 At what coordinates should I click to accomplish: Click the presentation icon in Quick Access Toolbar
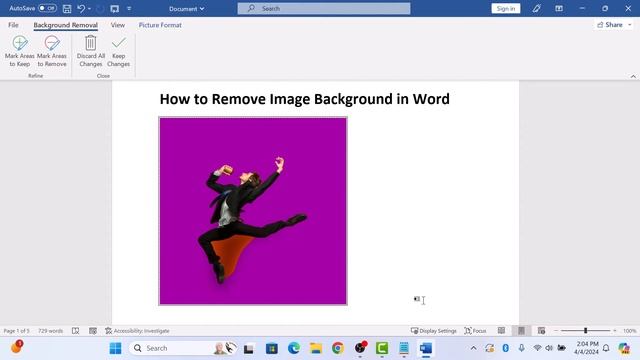click(x=115, y=9)
